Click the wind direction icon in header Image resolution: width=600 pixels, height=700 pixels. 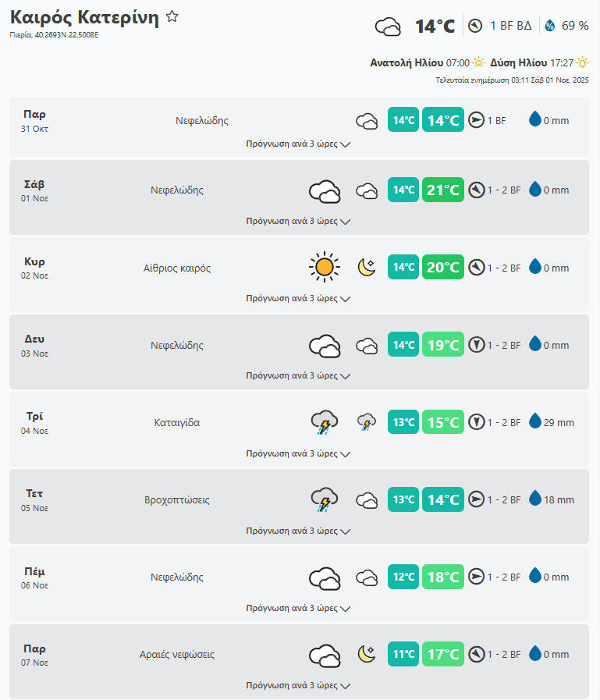pyautogui.click(x=475, y=26)
